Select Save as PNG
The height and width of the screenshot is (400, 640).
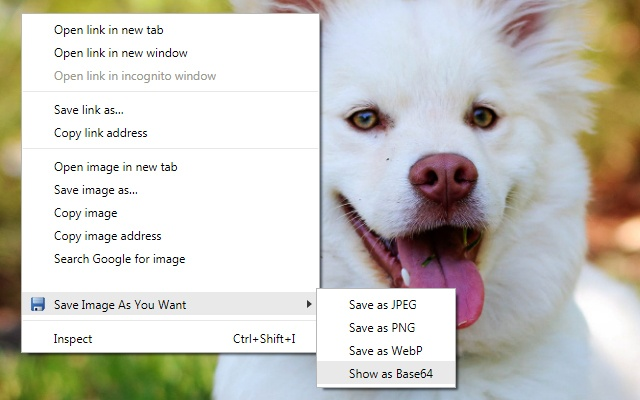pyautogui.click(x=386, y=327)
